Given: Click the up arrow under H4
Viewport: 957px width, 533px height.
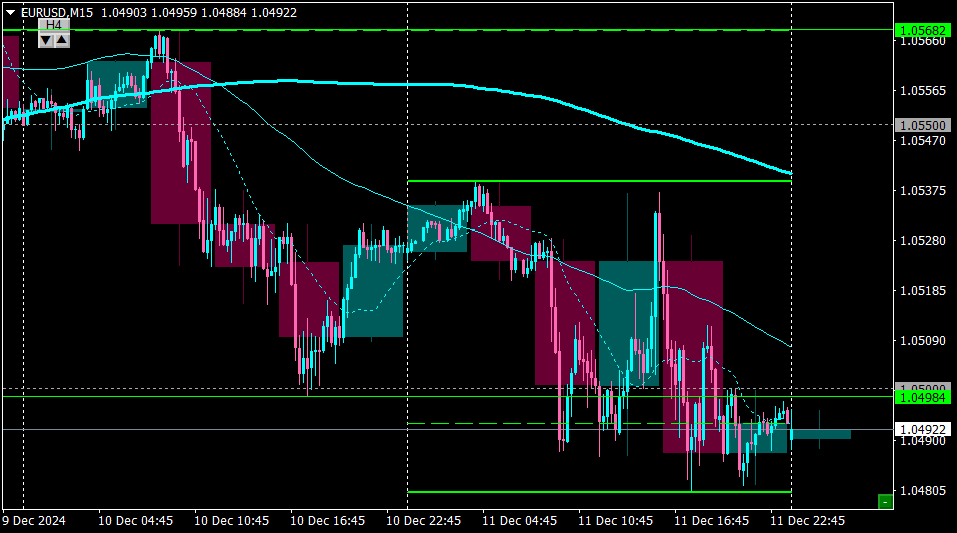Looking at the screenshot, I should pyautogui.click(x=62, y=40).
